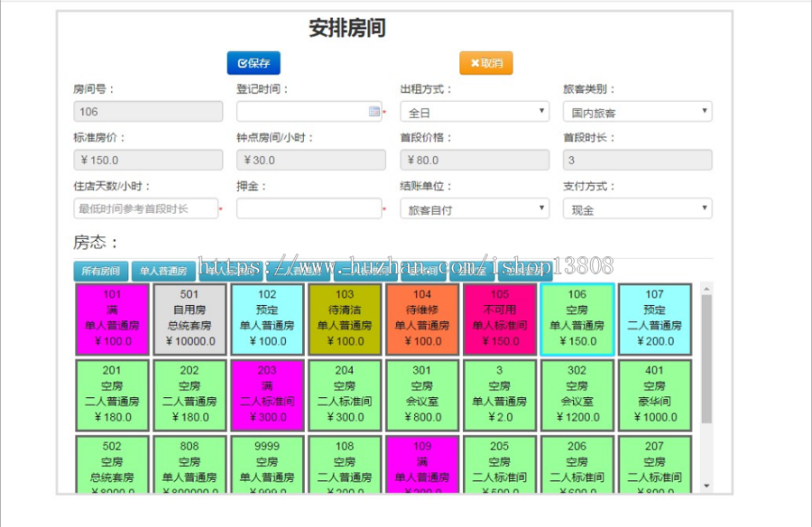Select room card 502 总统套房
The width and height of the screenshot is (812, 527).
113,465
